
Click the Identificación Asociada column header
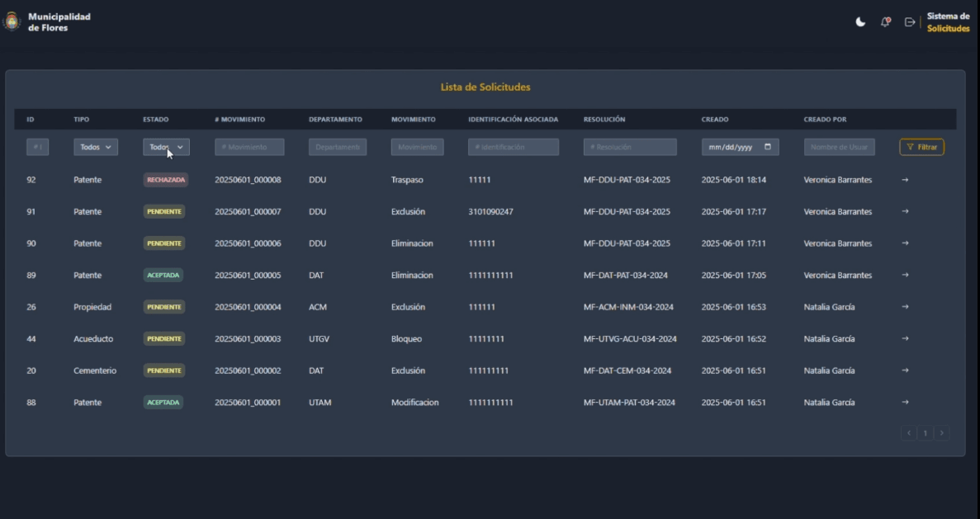point(514,120)
